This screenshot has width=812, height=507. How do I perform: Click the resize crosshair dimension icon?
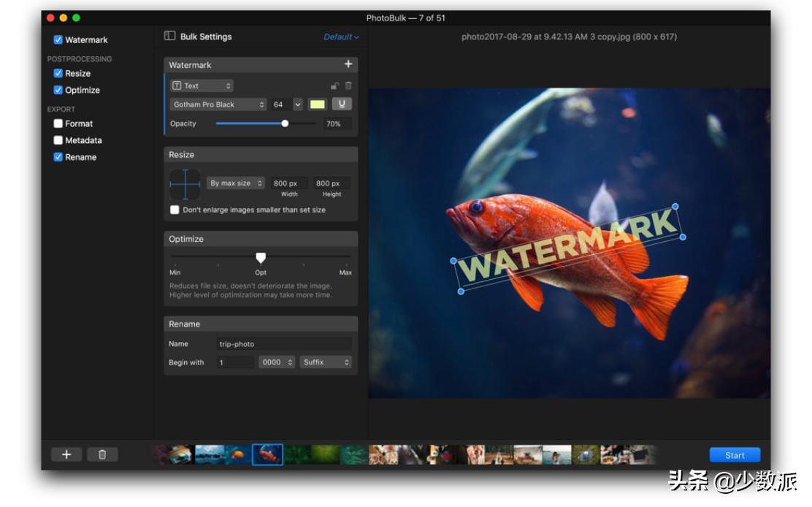coord(185,184)
